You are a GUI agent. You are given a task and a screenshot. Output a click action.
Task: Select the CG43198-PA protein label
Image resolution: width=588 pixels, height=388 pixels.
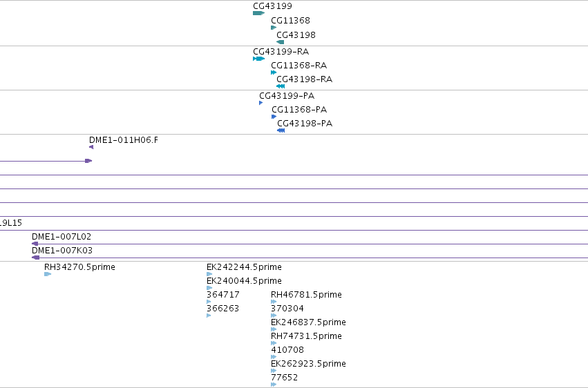tap(305, 123)
